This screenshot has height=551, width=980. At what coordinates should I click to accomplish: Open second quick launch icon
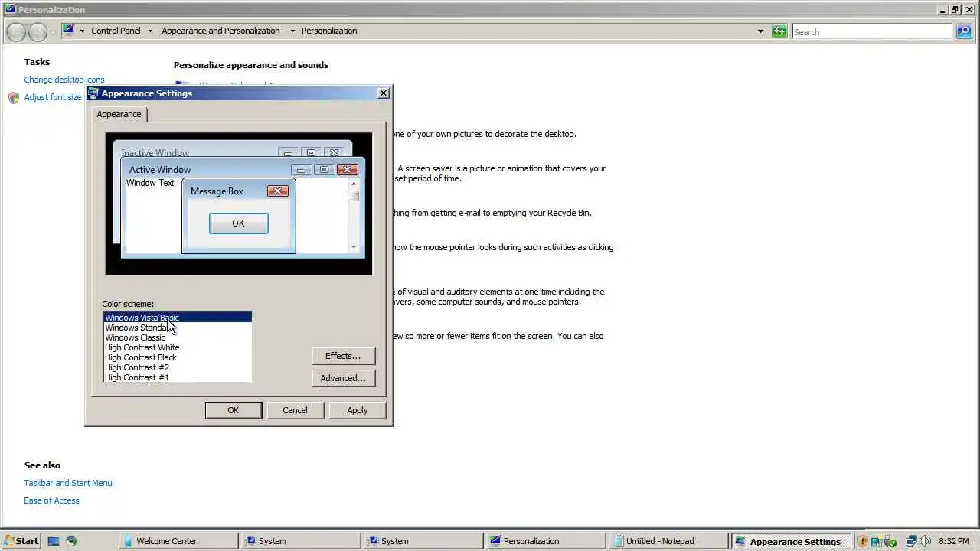tap(71, 541)
